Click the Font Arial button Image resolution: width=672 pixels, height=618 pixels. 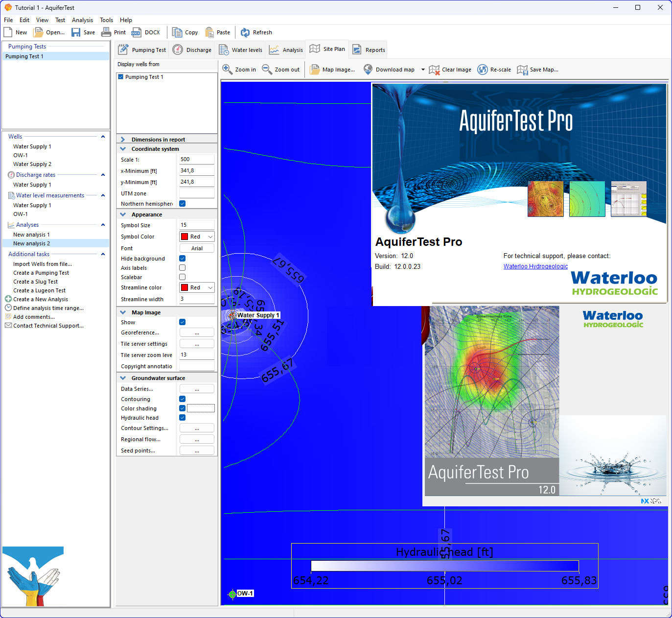pyautogui.click(x=197, y=248)
